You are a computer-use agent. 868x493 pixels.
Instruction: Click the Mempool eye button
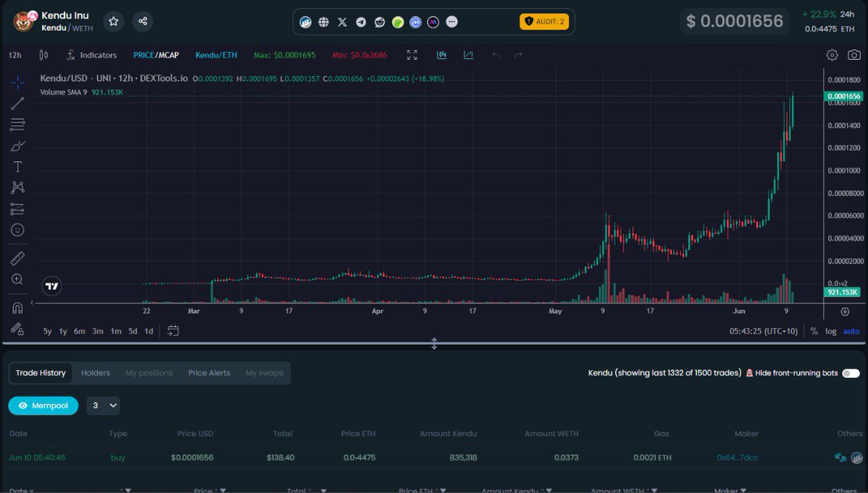(x=43, y=406)
